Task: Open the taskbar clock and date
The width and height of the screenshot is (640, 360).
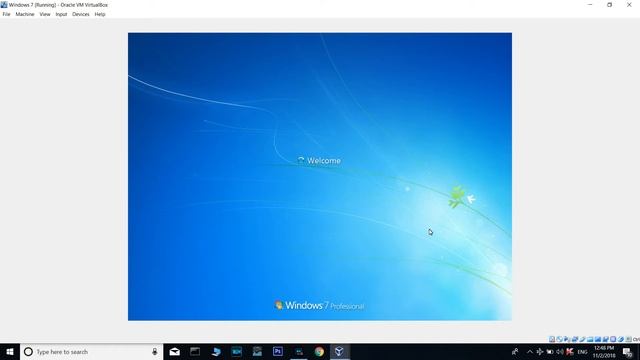Action: (x=604, y=351)
